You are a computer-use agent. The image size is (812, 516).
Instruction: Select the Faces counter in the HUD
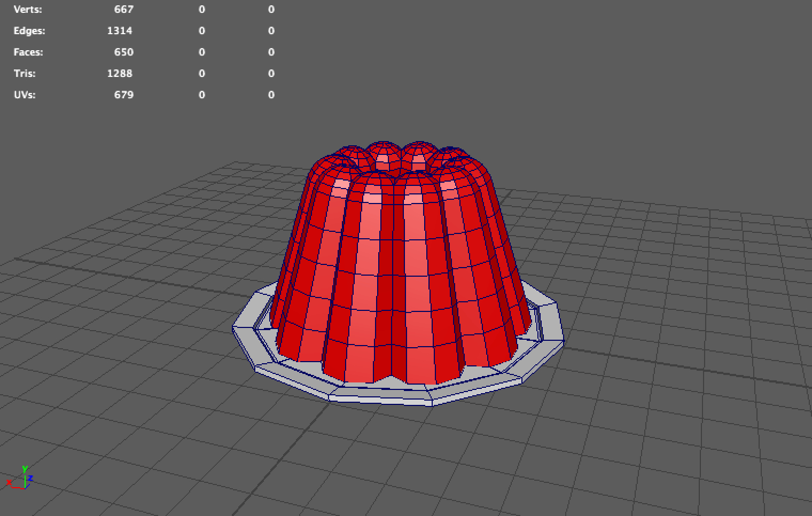(x=28, y=52)
